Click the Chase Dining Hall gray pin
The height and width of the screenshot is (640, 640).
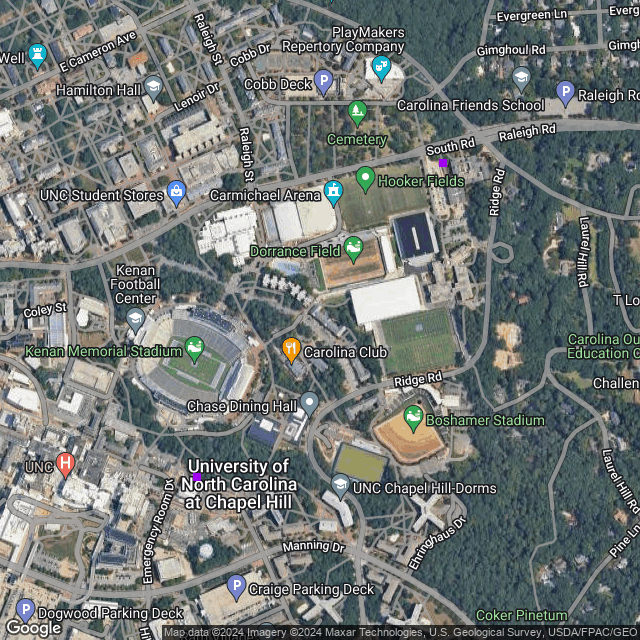click(x=309, y=404)
